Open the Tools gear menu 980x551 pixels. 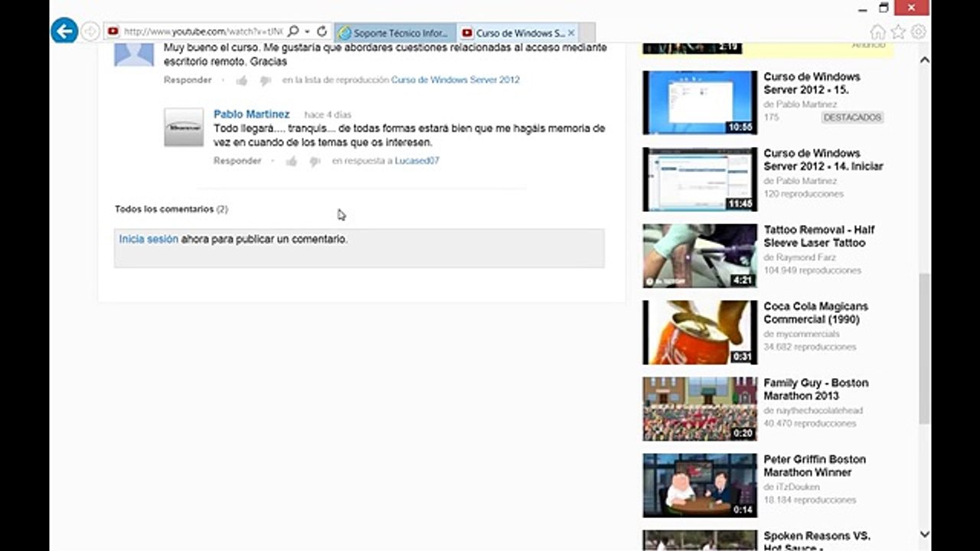pyautogui.click(x=918, y=31)
